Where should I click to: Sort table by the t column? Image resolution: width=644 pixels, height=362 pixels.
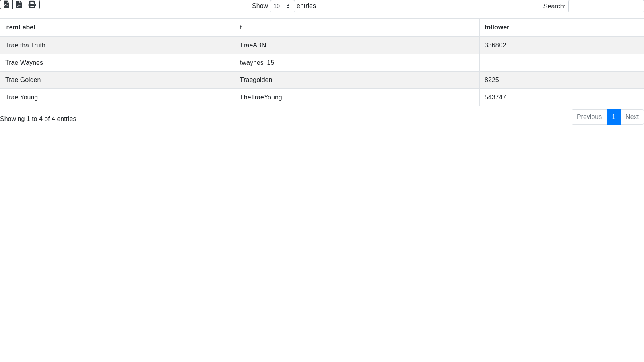tap(241, 27)
